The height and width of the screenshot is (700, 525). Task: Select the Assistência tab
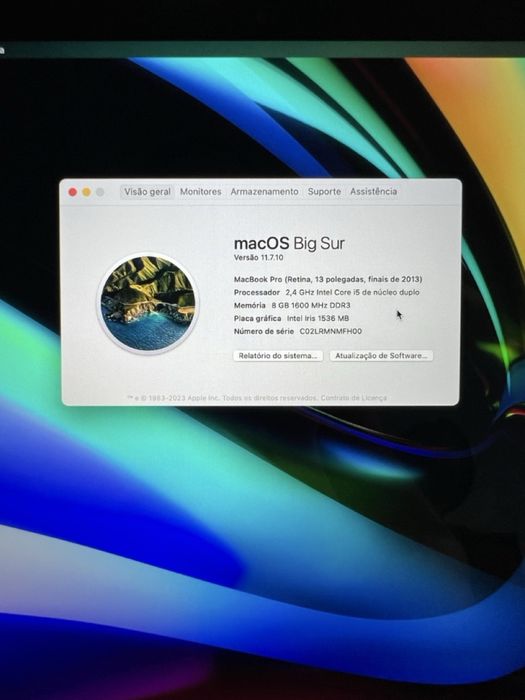point(373,192)
